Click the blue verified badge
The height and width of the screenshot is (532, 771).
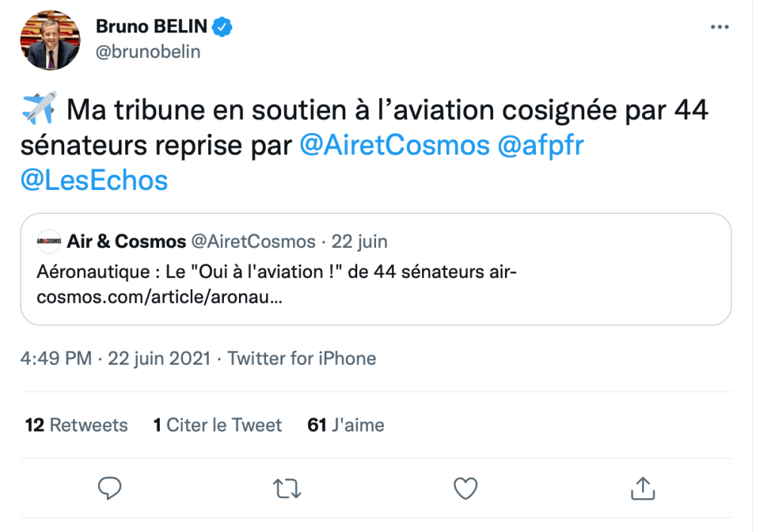(x=222, y=28)
